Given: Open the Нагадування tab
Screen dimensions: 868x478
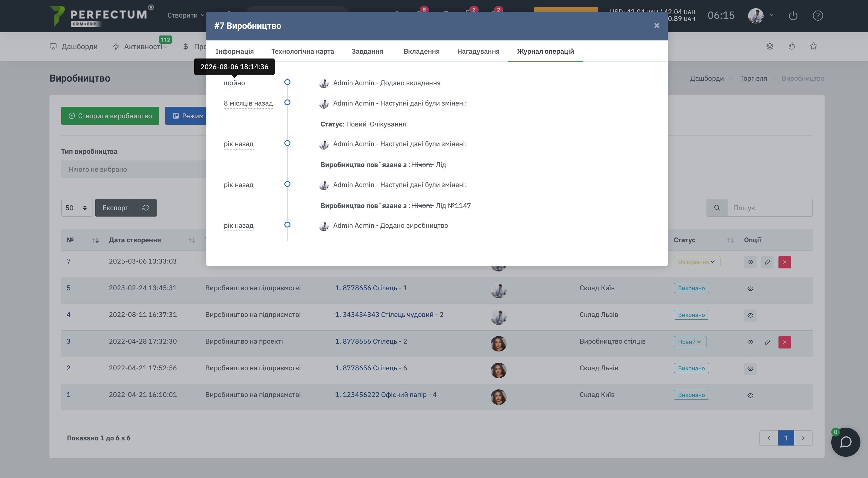Looking at the screenshot, I should coord(478,51).
